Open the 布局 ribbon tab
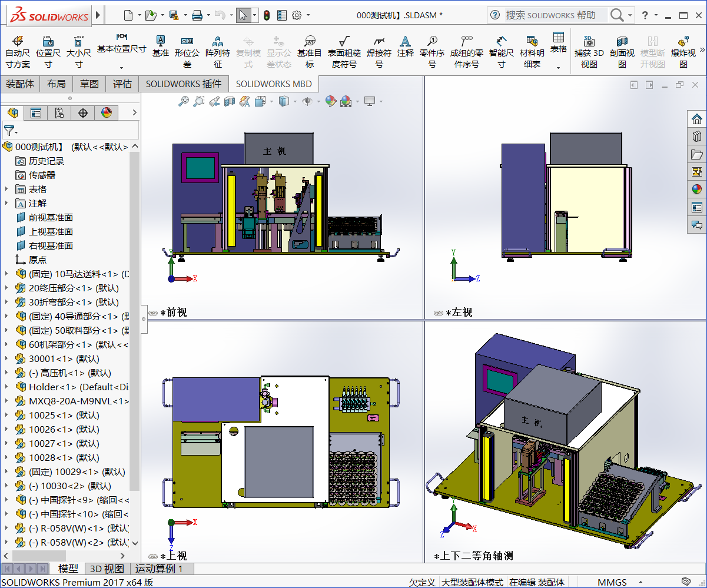This screenshot has width=707, height=588. (x=57, y=84)
